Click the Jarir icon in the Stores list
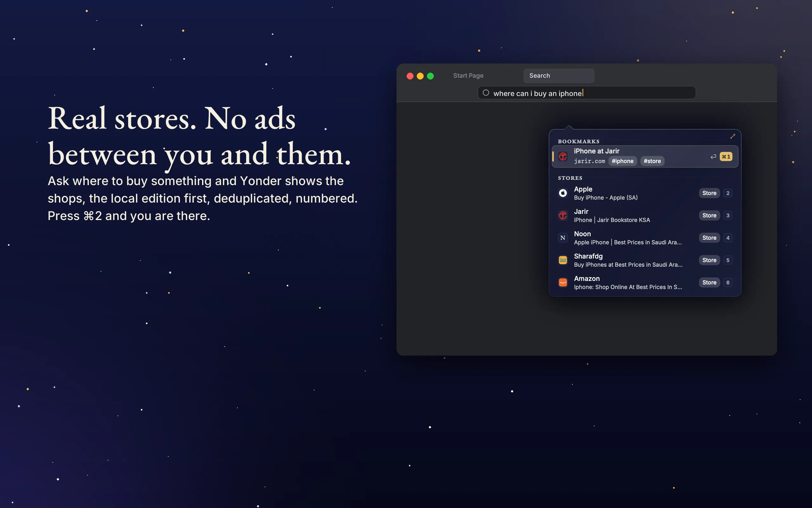Viewport: 812px width, 508px height. (x=563, y=215)
